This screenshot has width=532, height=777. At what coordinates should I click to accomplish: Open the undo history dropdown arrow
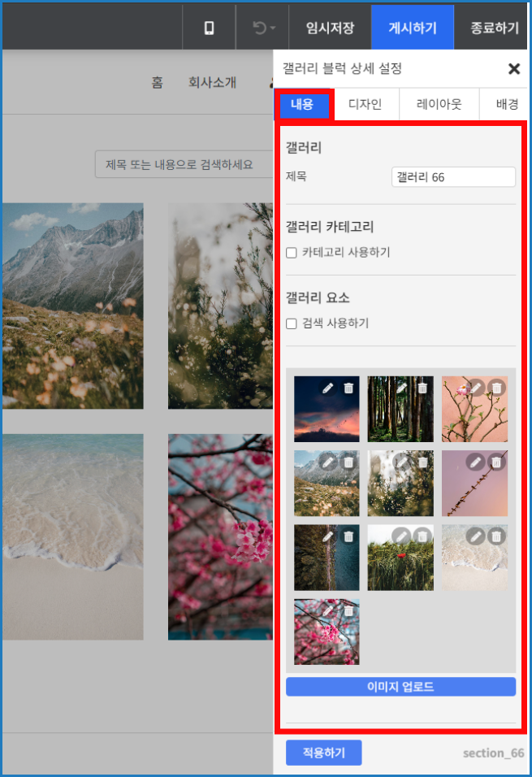click(273, 28)
